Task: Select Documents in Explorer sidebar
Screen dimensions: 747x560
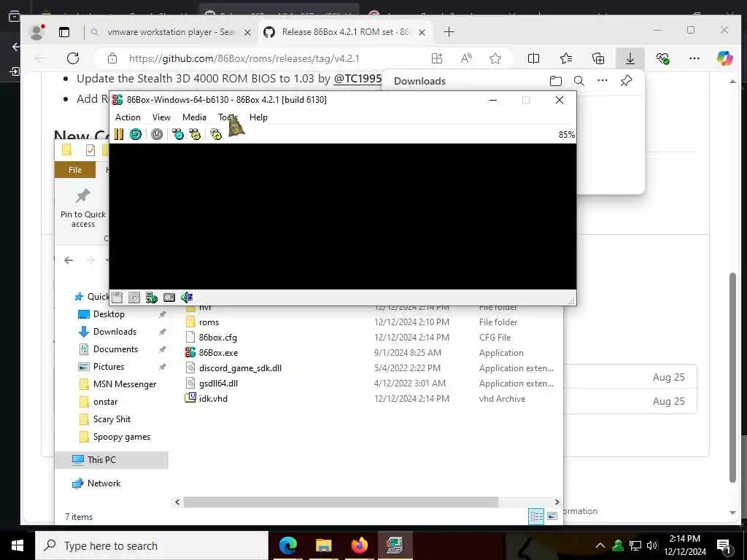Action: 115,349
